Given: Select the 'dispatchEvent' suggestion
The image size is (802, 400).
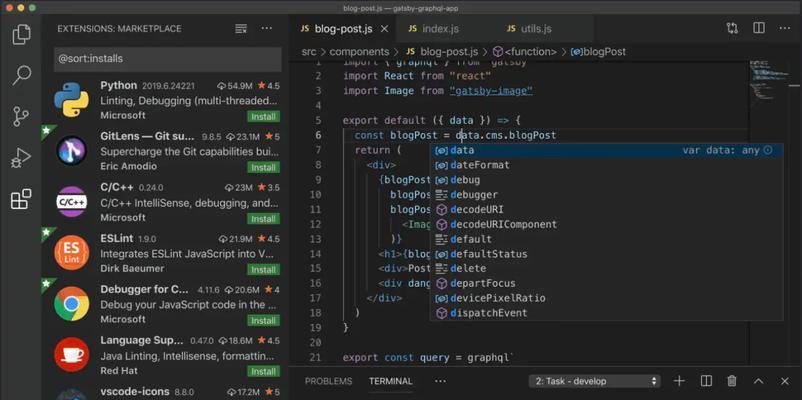Looking at the screenshot, I should [x=606, y=313].
